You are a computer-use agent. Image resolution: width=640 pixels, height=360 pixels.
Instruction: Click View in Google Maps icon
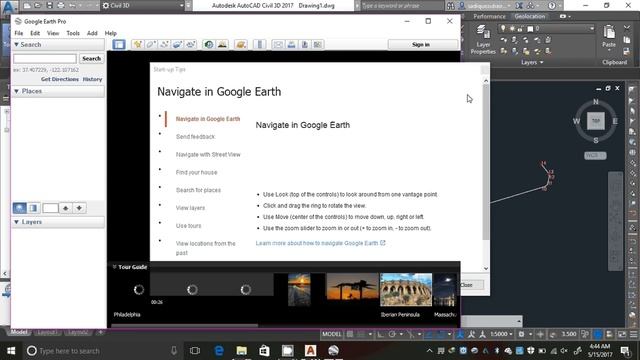pos(318,44)
